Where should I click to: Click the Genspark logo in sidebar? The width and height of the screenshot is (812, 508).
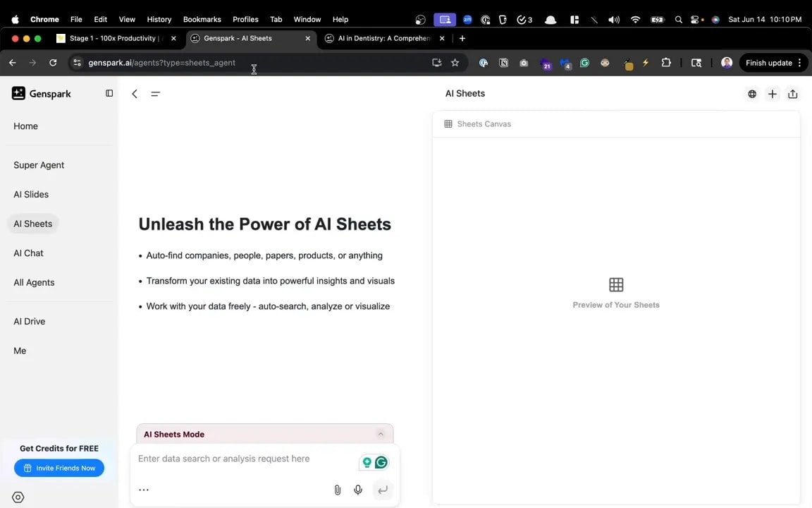18,93
